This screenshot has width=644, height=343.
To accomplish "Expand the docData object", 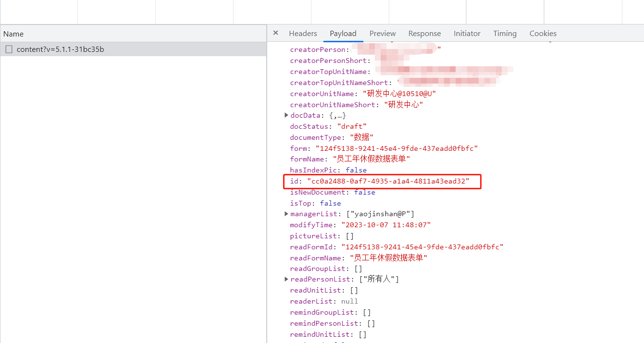I will click(287, 115).
